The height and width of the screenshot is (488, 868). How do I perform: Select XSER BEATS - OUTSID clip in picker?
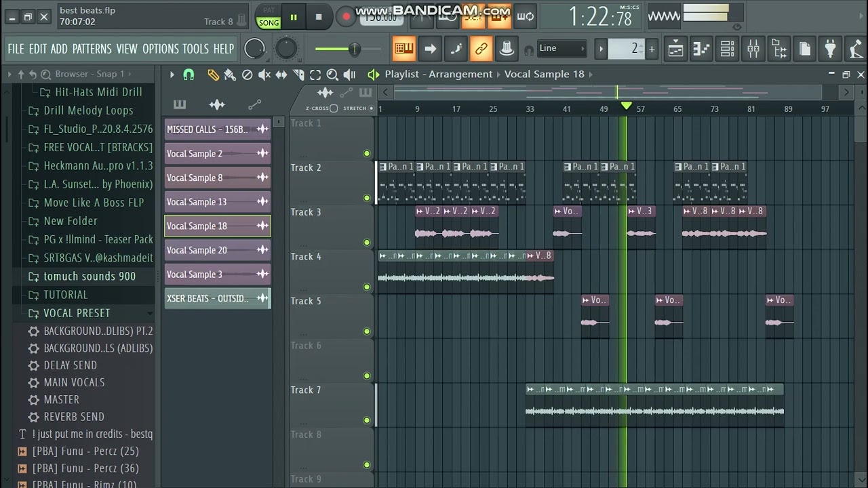tap(217, 298)
